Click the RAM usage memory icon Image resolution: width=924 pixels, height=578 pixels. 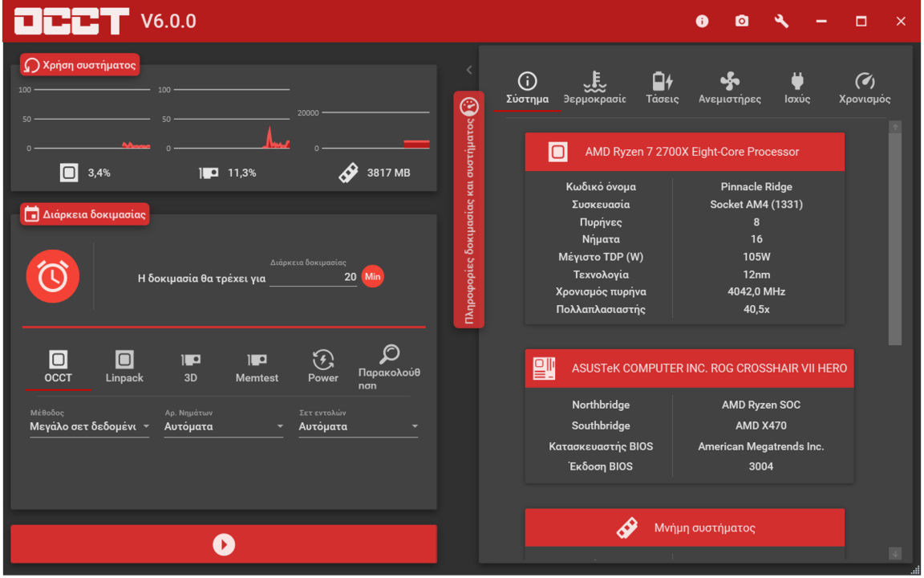348,173
